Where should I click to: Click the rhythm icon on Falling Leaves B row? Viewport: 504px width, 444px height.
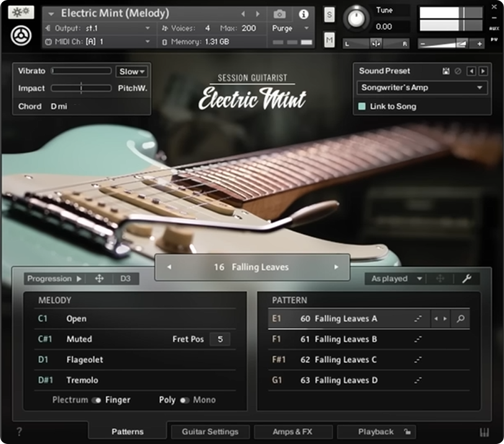(x=418, y=339)
